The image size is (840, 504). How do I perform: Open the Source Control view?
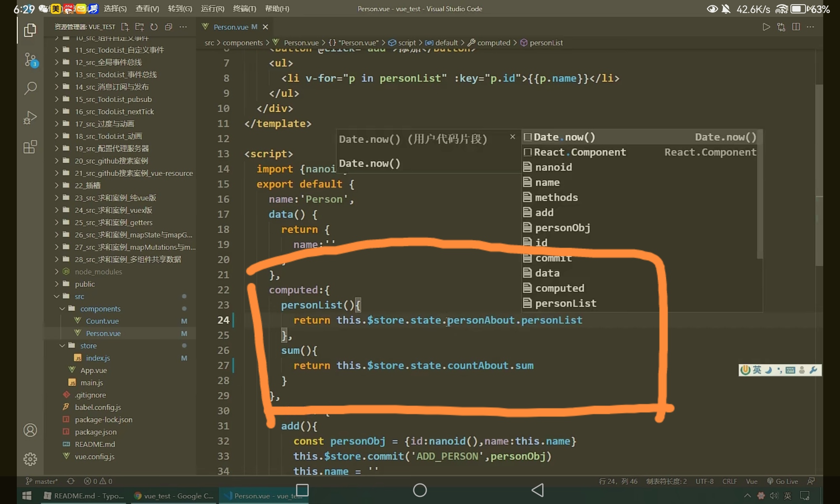click(30, 60)
